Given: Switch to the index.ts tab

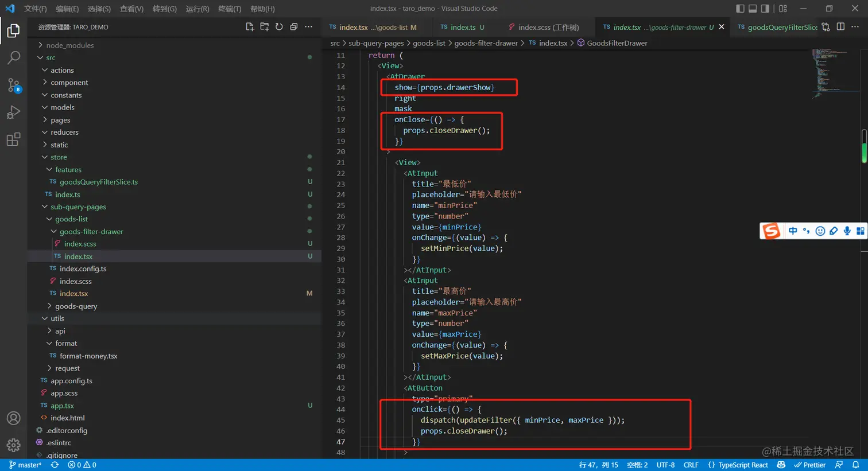Looking at the screenshot, I should 463,27.
